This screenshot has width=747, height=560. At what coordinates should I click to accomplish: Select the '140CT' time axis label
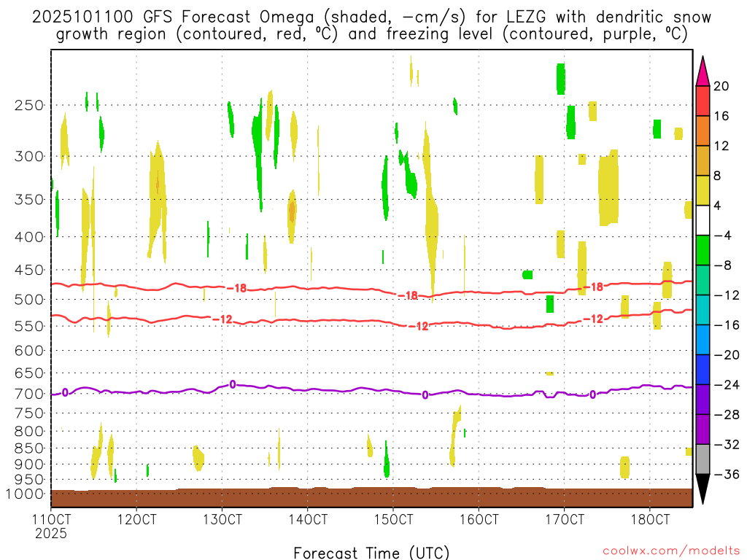308,519
